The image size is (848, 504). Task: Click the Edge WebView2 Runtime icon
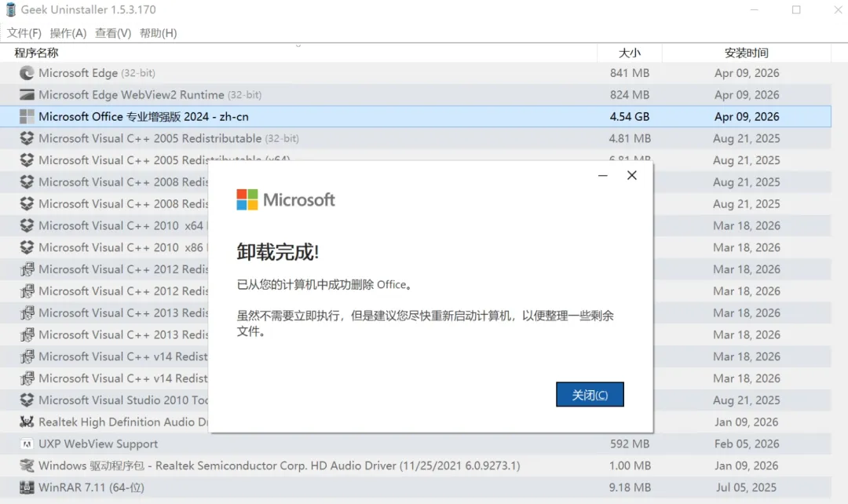point(27,95)
